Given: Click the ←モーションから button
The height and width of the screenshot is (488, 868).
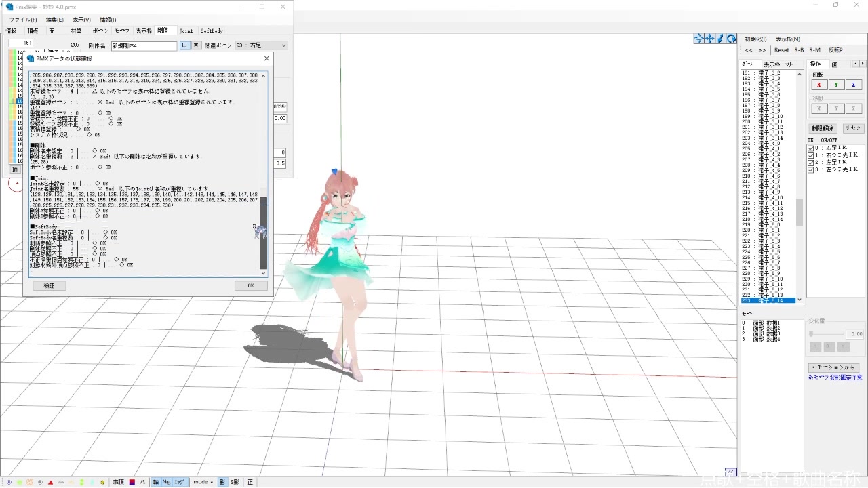Looking at the screenshot, I should tap(834, 367).
